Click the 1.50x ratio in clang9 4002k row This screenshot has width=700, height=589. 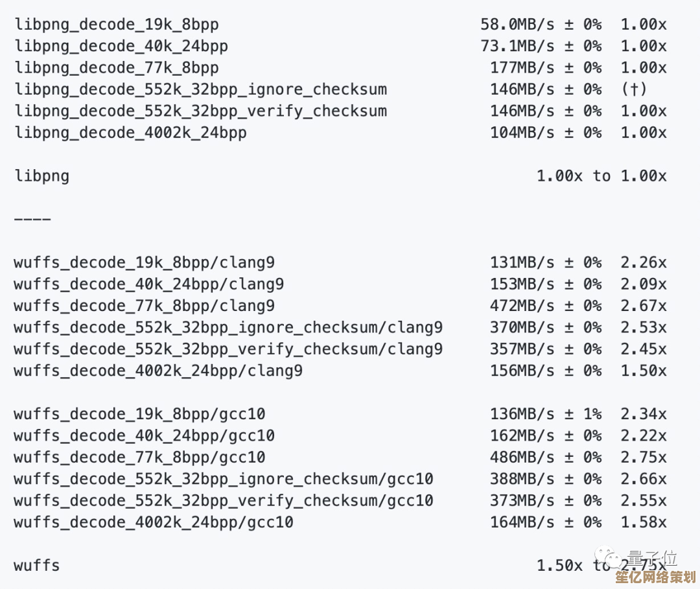(x=643, y=371)
